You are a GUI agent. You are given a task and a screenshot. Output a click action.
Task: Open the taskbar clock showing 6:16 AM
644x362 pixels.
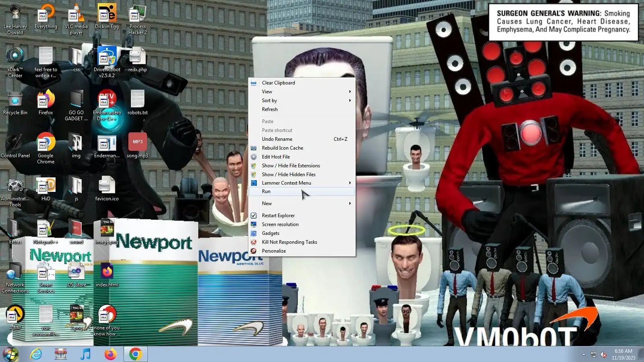tap(623, 354)
